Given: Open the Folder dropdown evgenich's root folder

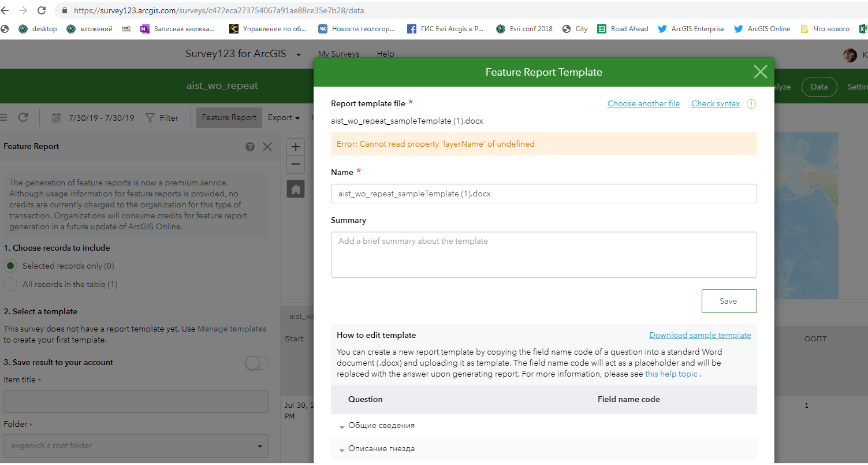Looking at the screenshot, I should [x=136, y=446].
